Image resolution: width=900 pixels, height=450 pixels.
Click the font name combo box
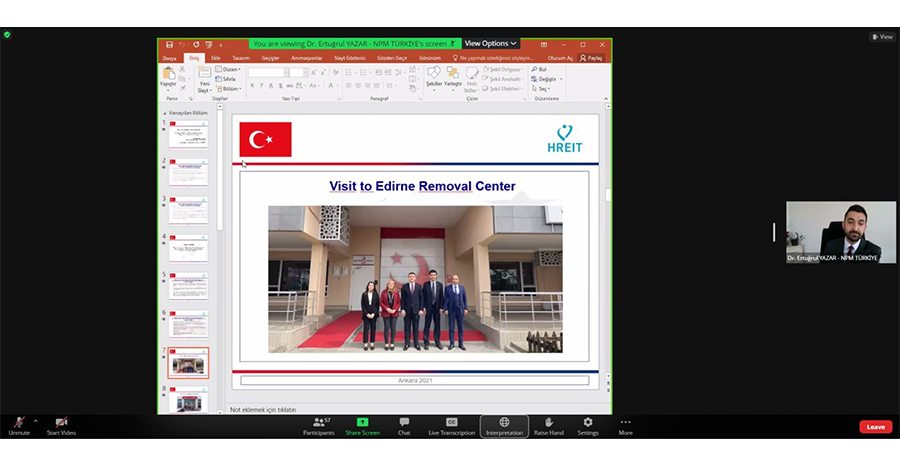pos(267,72)
